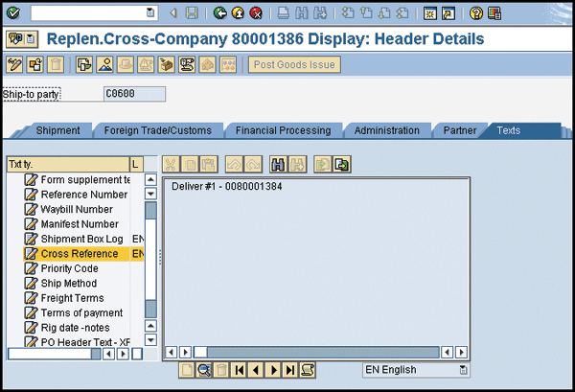Screen dimensions: 575x392
Task: Select Shipment Box Log text type
Action: (x=81, y=239)
